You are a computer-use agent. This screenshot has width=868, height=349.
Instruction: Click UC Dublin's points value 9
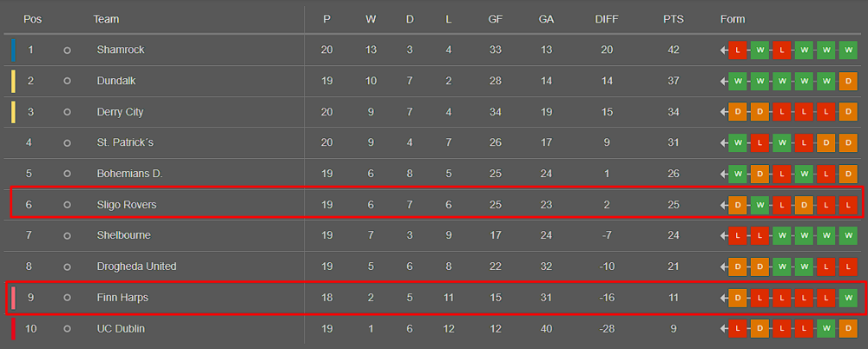coord(674,329)
